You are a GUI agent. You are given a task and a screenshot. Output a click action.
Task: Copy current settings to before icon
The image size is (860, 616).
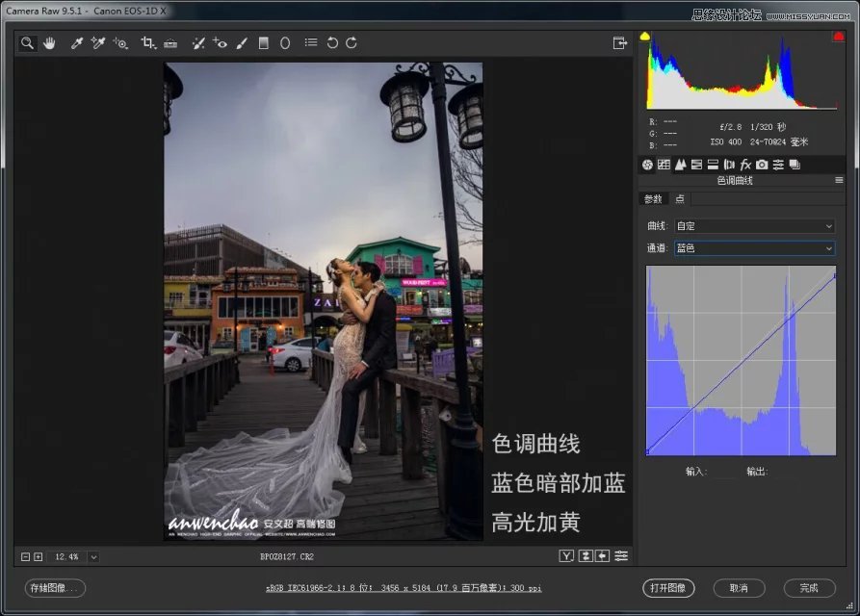(603, 556)
